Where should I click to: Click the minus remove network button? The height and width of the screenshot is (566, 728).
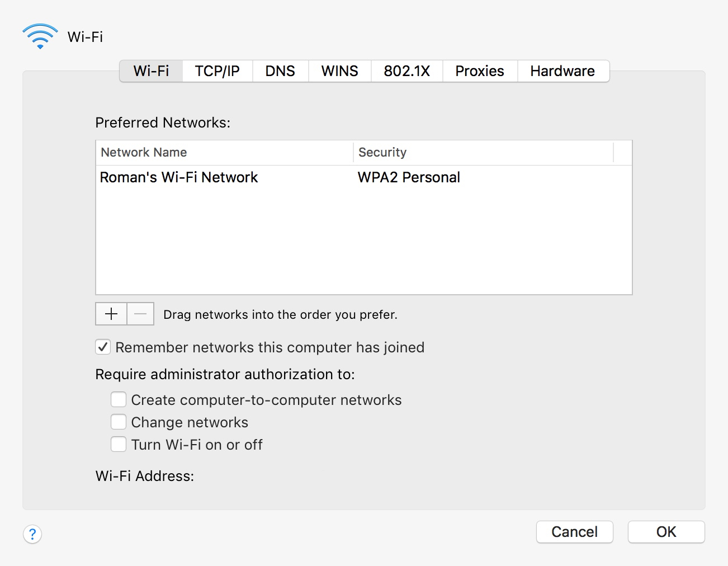click(x=140, y=314)
